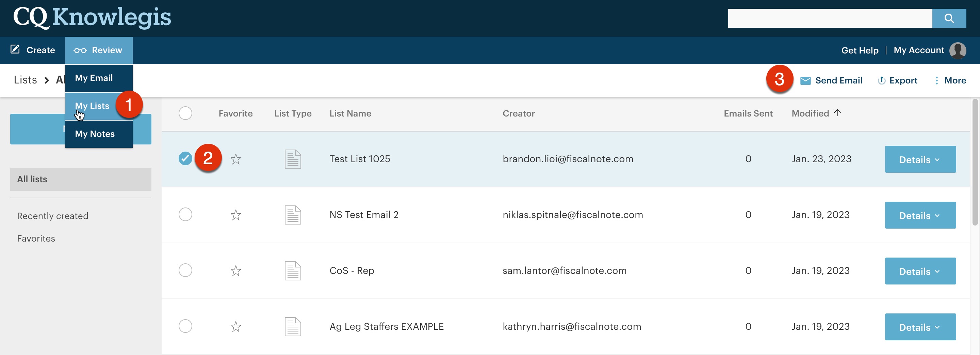Choose My Lists from Review menu

[92, 106]
